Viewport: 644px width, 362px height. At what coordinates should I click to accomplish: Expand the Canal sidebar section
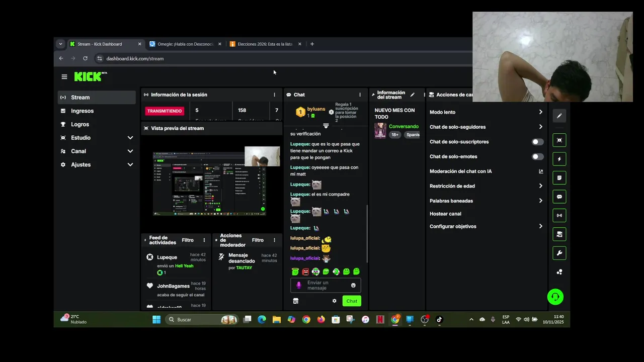pyautogui.click(x=130, y=151)
